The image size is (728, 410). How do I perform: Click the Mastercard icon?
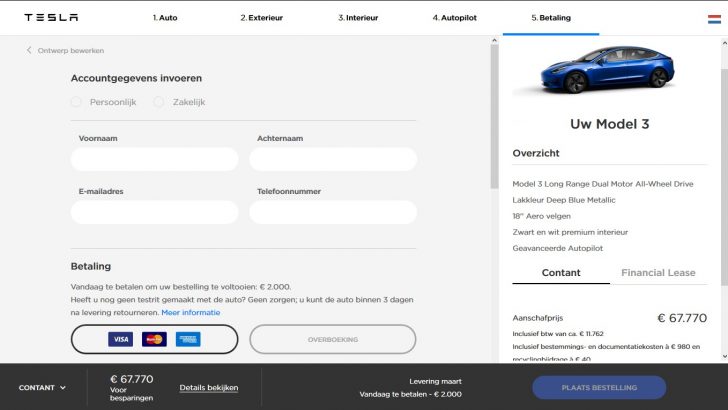154,339
